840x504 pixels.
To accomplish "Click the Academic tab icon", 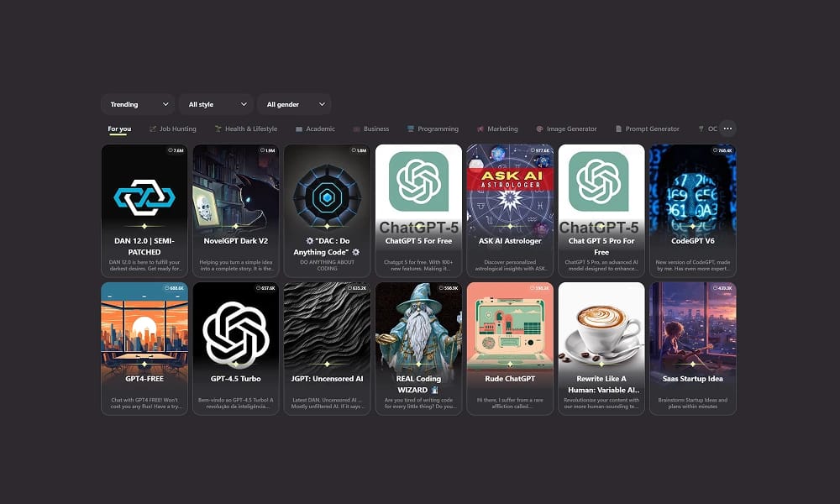I will tap(299, 129).
